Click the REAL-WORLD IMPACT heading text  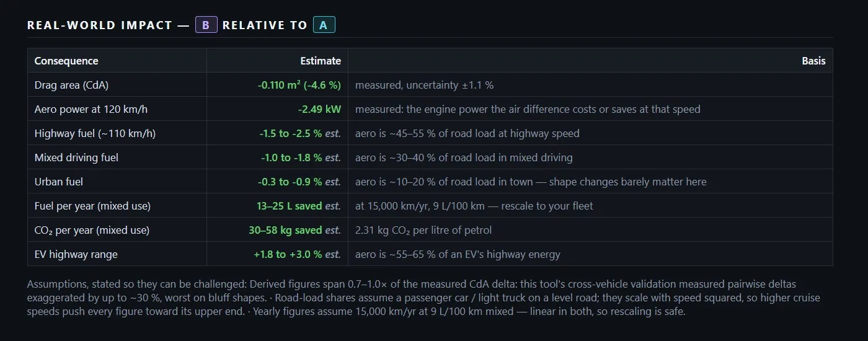pos(100,25)
